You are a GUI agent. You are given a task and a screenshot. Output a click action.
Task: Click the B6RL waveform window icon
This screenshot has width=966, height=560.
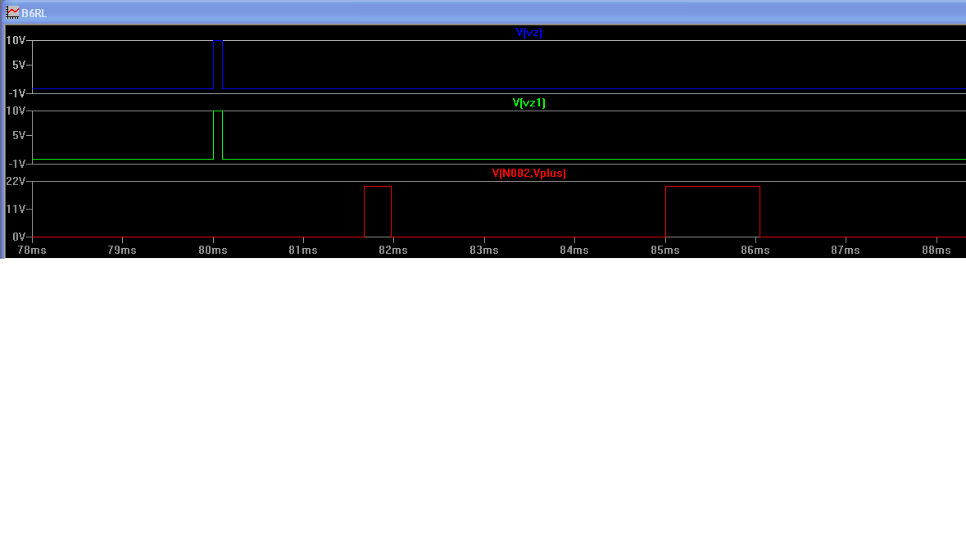pyautogui.click(x=12, y=12)
